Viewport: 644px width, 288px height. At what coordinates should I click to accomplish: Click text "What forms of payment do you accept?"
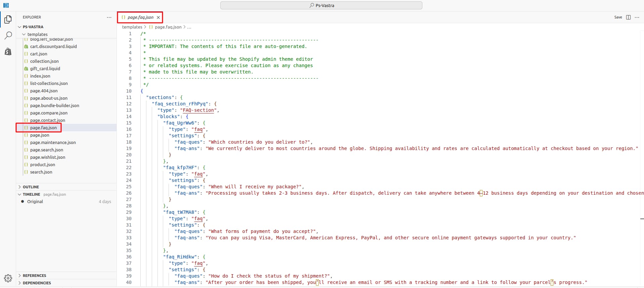coord(262,231)
